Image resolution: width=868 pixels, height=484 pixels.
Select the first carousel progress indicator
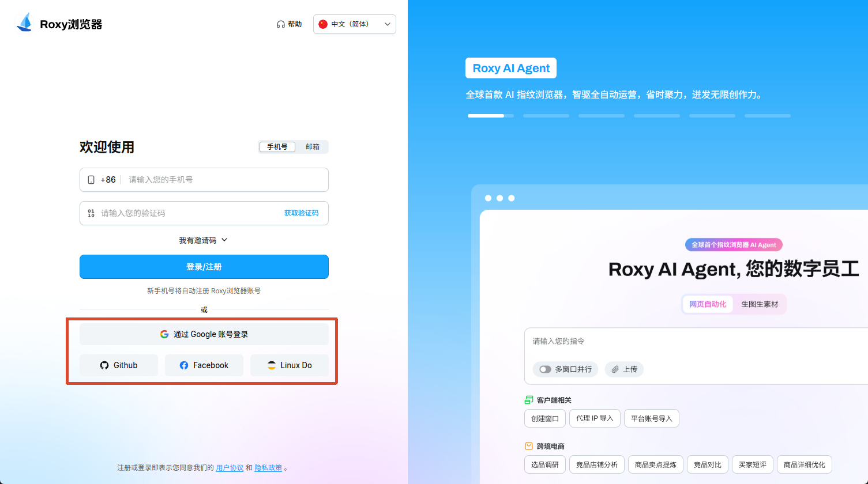[x=491, y=116]
